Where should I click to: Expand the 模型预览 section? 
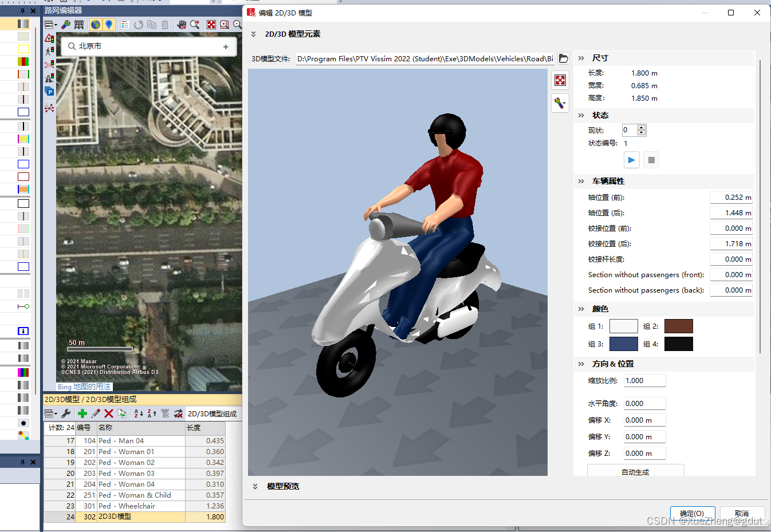pos(255,486)
